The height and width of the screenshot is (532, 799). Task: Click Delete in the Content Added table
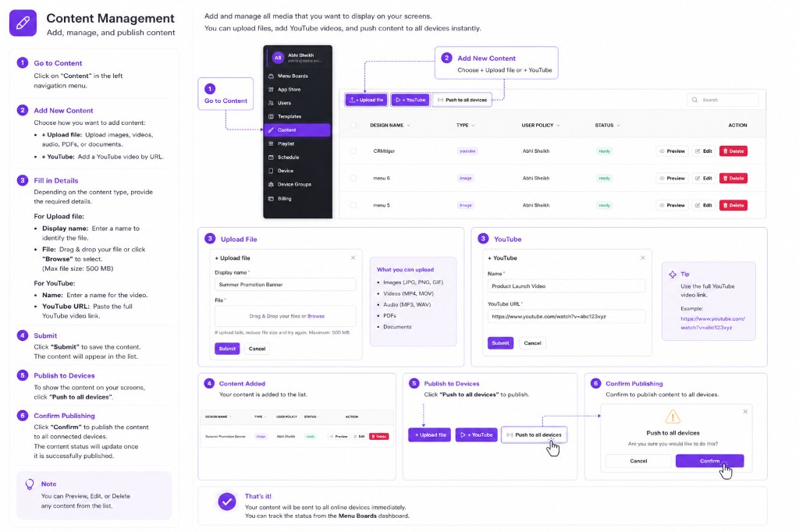[379, 436]
